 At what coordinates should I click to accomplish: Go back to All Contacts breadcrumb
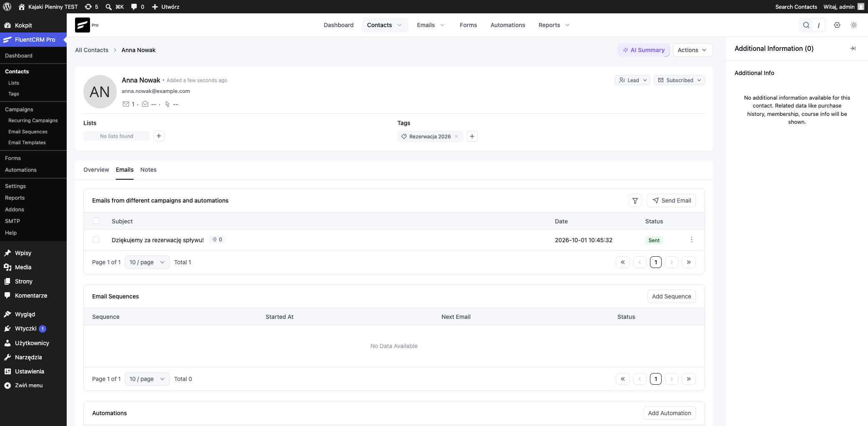(92, 50)
